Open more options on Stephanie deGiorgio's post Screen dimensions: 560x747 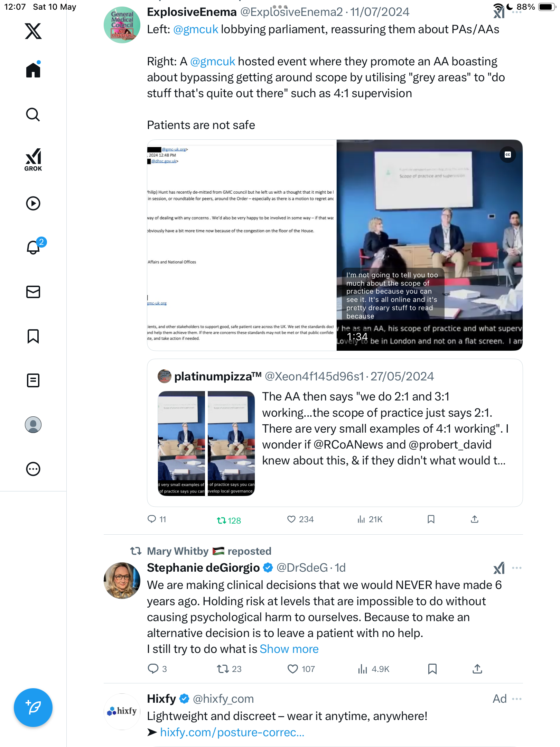[517, 568]
